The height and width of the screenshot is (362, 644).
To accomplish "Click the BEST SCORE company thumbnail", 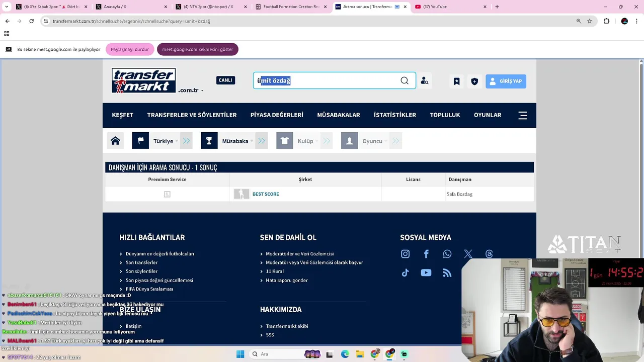I will click(x=242, y=194).
